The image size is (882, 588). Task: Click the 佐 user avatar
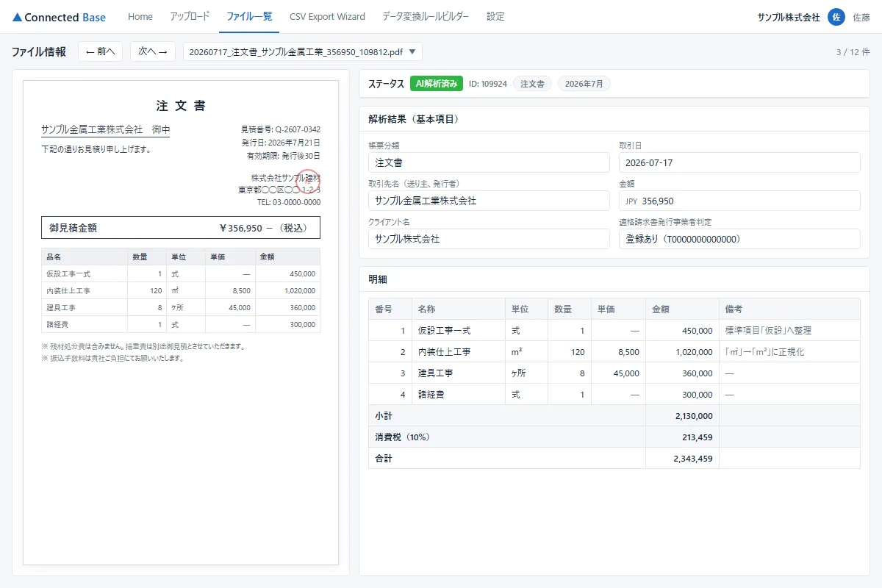836,17
